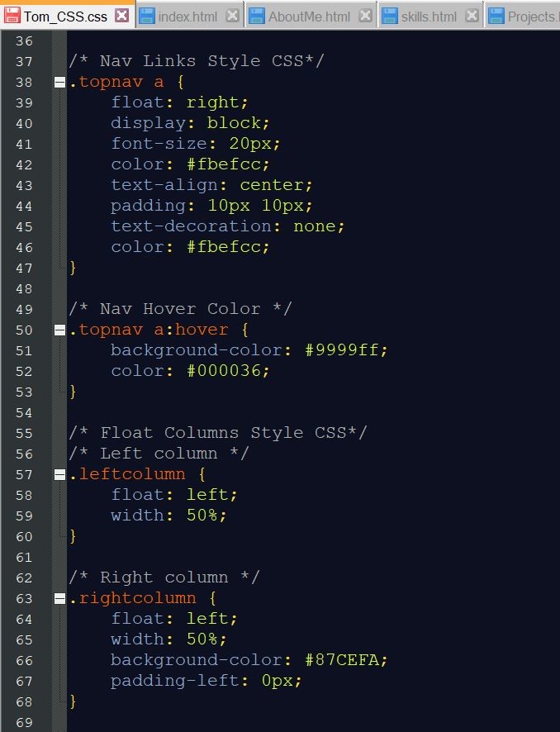Image resolution: width=560 pixels, height=732 pixels.
Task: Click the file icon on Projects.html tab
Action: click(496, 14)
